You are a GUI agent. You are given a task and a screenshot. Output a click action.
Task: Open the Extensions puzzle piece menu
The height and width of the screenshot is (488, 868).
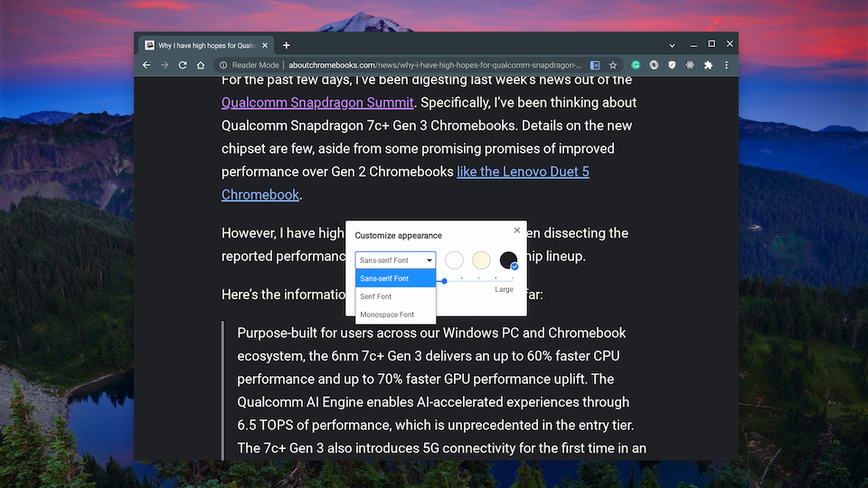click(x=708, y=65)
